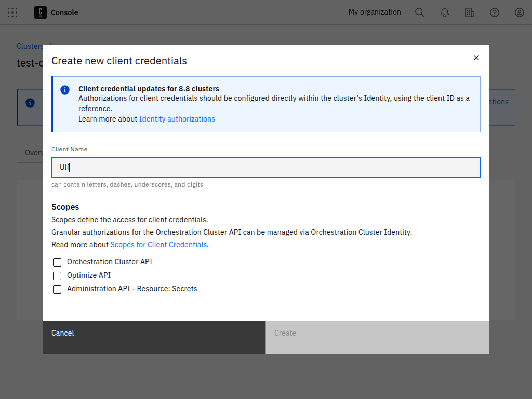Tick Administration API - Resource: Secrets checkbox
The width and height of the screenshot is (532, 399).
coord(57,289)
